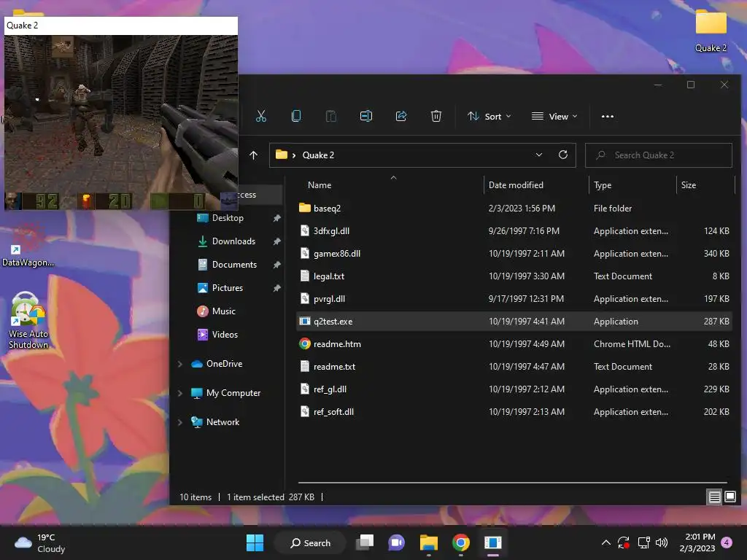Click the Quake 2 game window title bar
Screen dimensions: 747x560
click(121, 26)
